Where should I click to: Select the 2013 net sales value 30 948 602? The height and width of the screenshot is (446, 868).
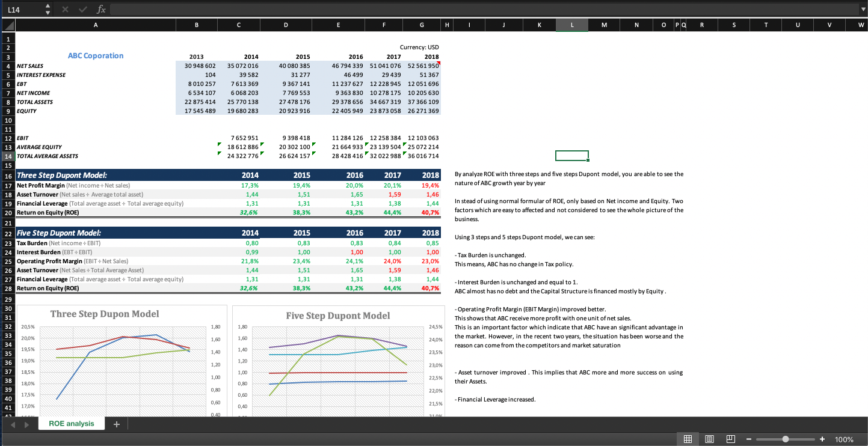(200, 66)
